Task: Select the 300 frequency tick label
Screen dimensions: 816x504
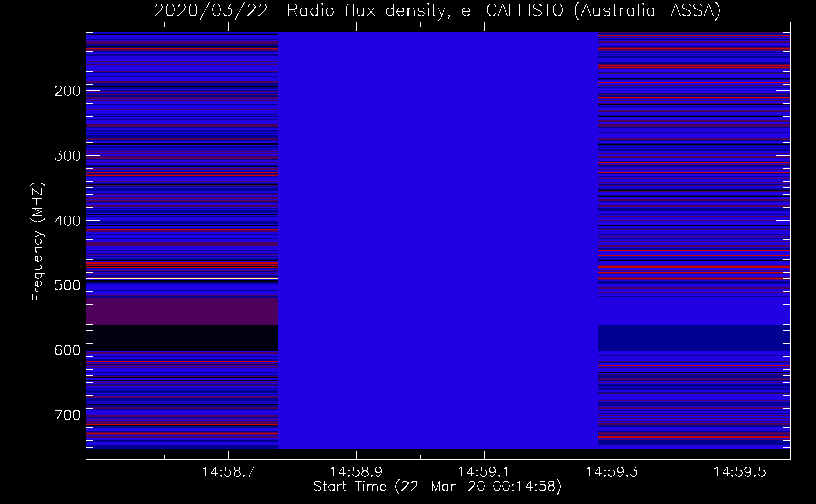Action: click(68, 156)
